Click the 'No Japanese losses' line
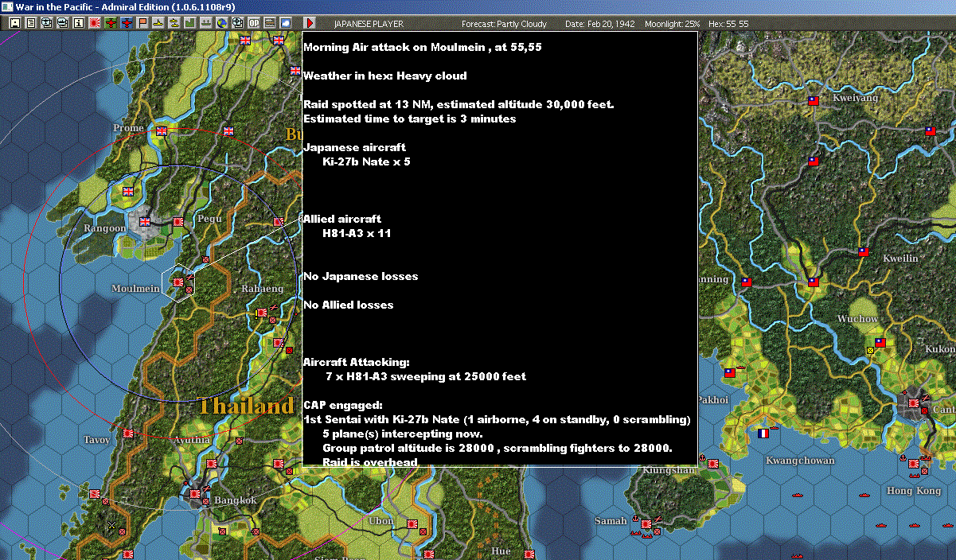956x560 pixels. pyautogui.click(x=361, y=276)
